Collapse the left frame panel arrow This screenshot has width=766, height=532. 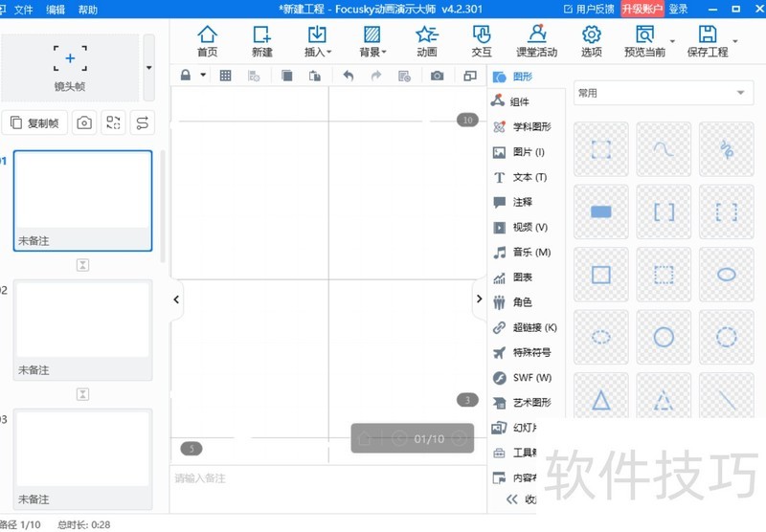tap(176, 299)
